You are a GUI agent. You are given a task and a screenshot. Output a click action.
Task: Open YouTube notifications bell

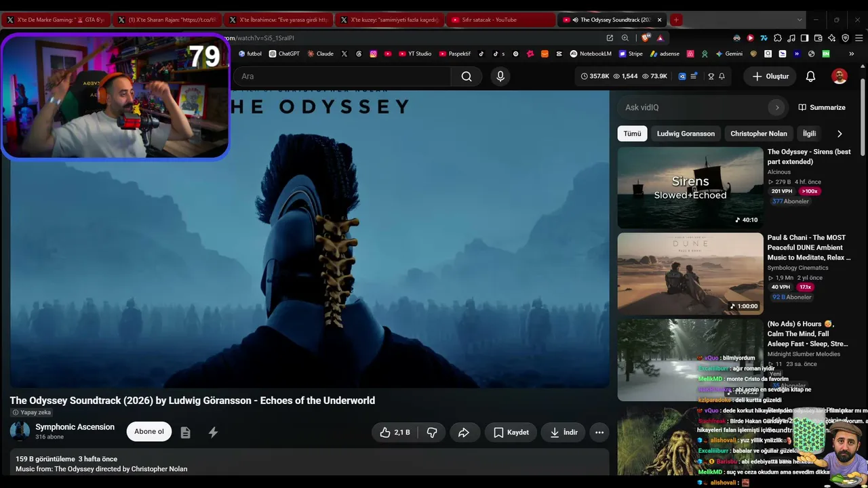[x=810, y=77]
